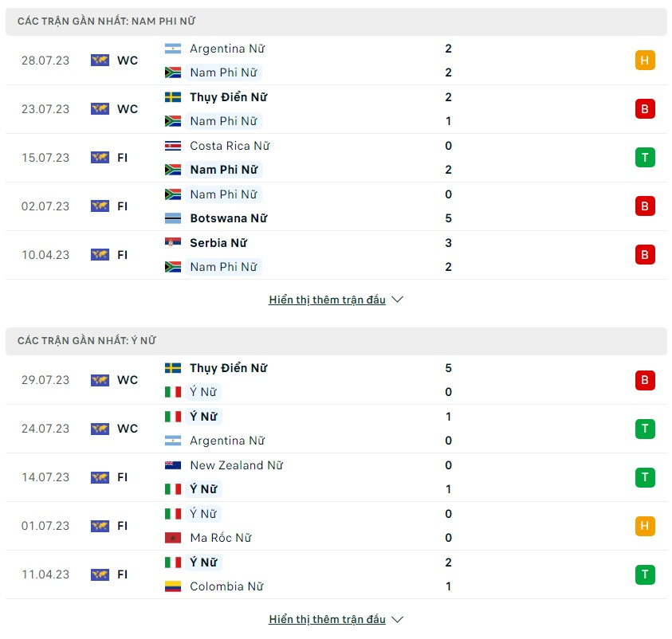The height and width of the screenshot is (639, 672).
Task: Click red B badge for 23.07.23 match
Action: [645, 109]
